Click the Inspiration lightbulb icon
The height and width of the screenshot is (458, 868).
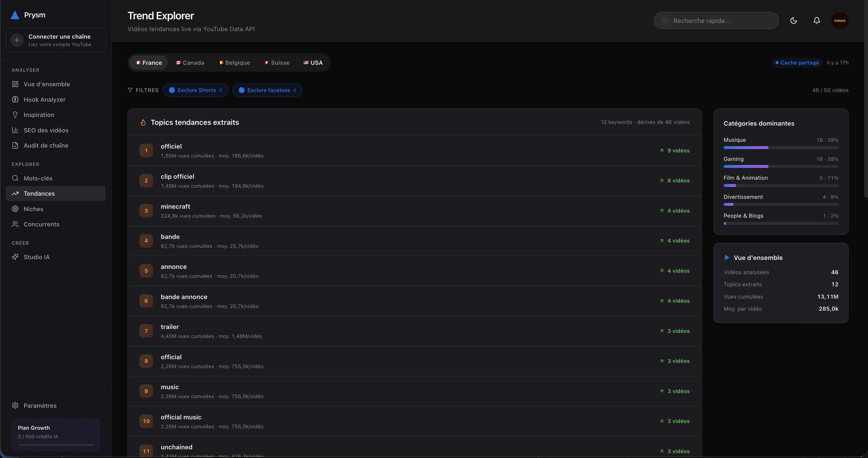[15, 115]
